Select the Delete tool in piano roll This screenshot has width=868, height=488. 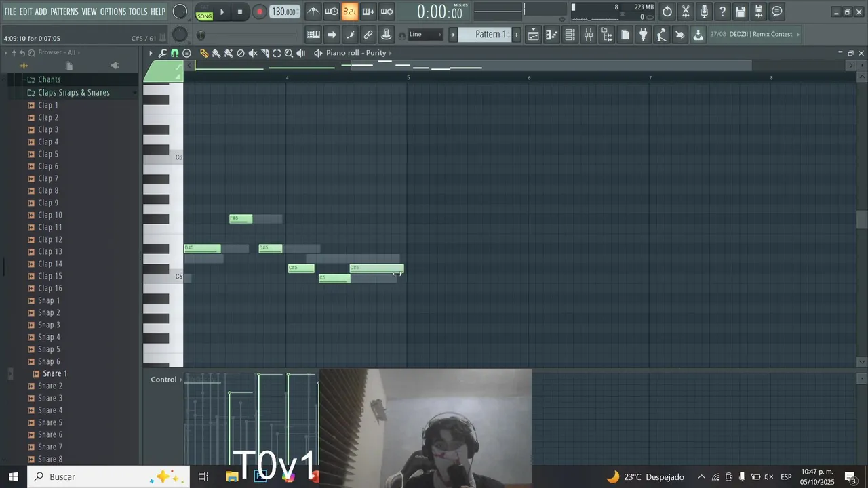pos(241,53)
